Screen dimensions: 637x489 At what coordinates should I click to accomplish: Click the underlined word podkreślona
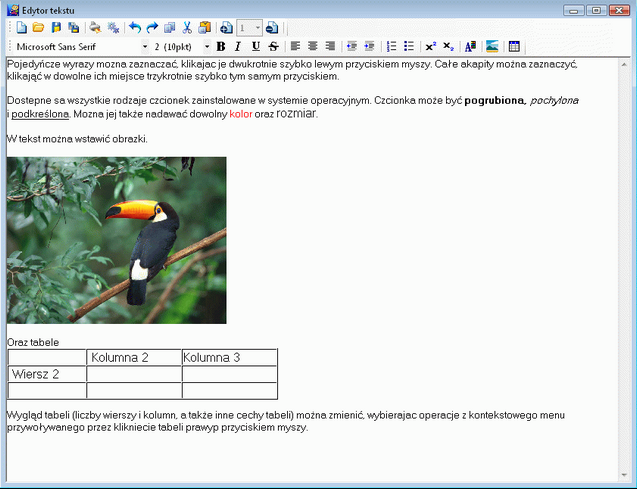(40, 114)
